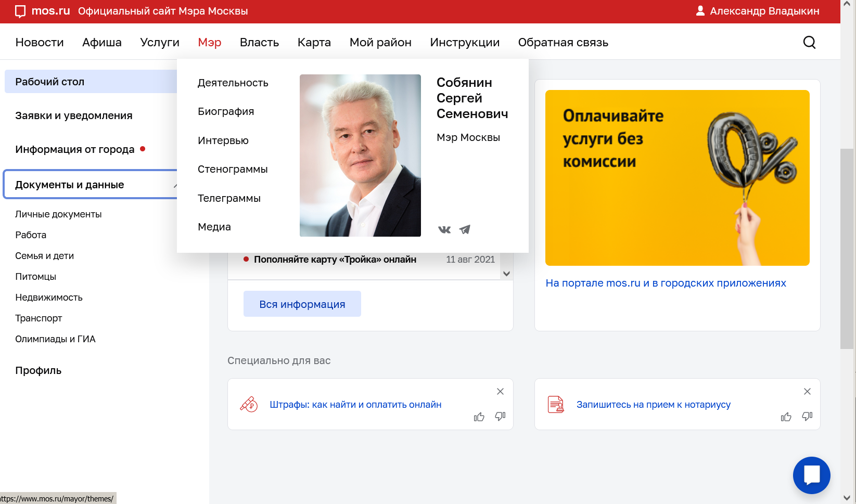Image resolution: width=856 pixels, height=504 pixels.
Task: Open Александр Владыкин user account menu
Action: pyautogui.click(x=758, y=11)
